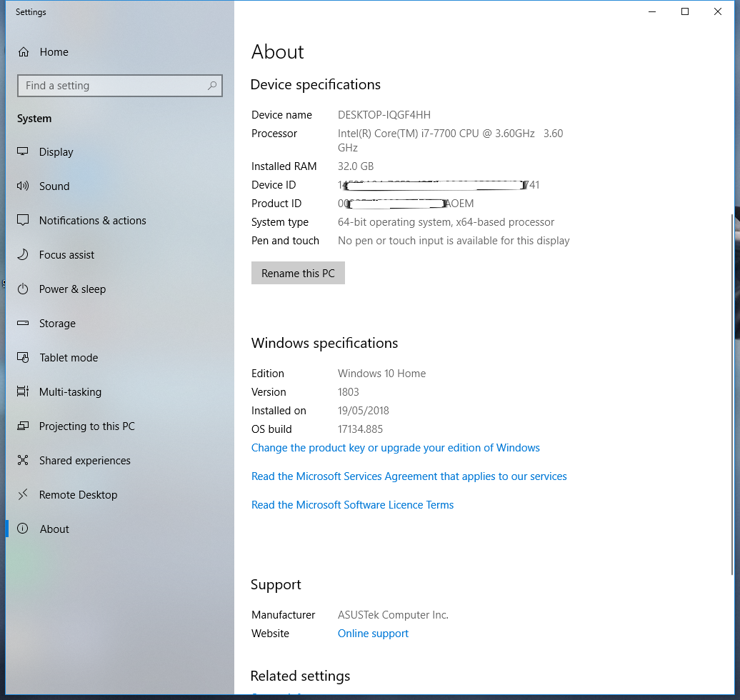Click the edition value Windows 10 Home

[382, 374]
